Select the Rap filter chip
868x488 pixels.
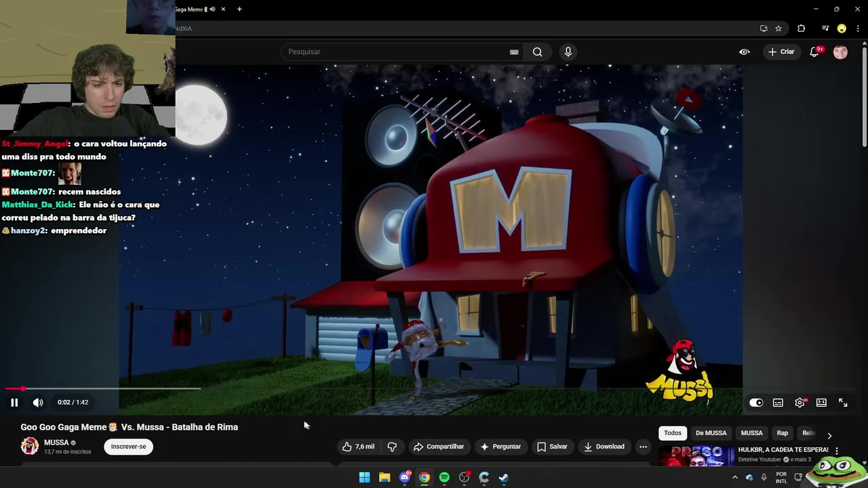click(x=783, y=433)
